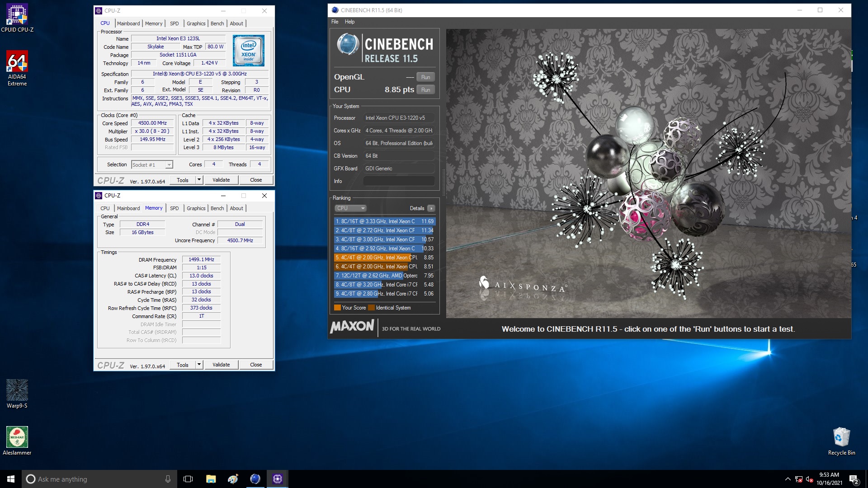Run the CPU test in Cinebench

coord(425,90)
